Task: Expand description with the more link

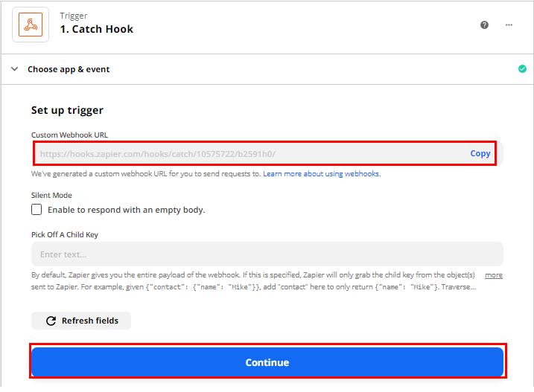Action: coord(494,275)
